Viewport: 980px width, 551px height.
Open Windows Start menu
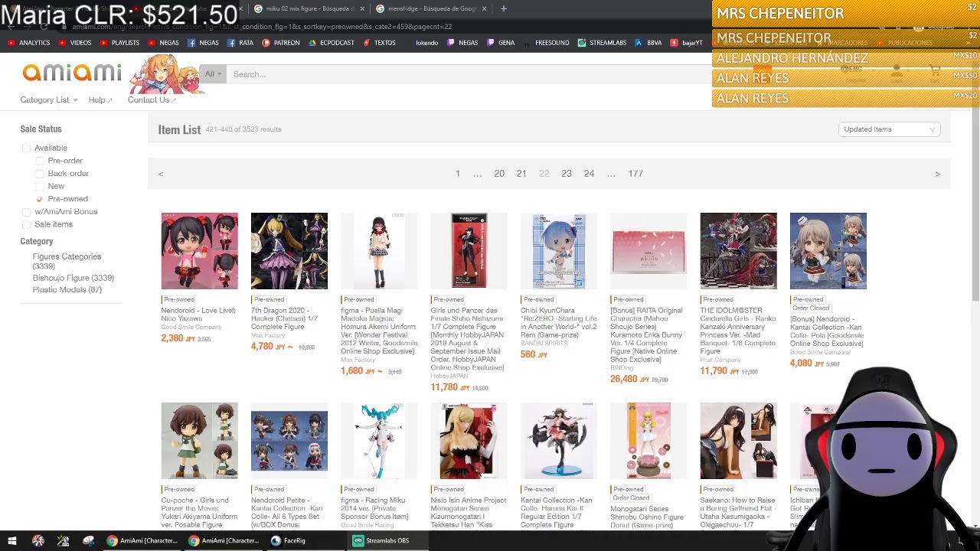(x=12, y=540)
